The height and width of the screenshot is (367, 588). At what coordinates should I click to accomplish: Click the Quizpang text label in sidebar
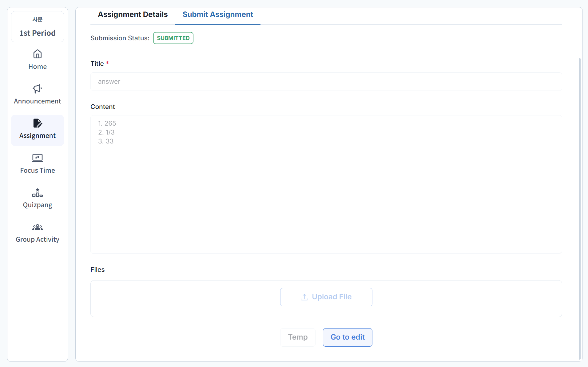[x=38, y=205]
